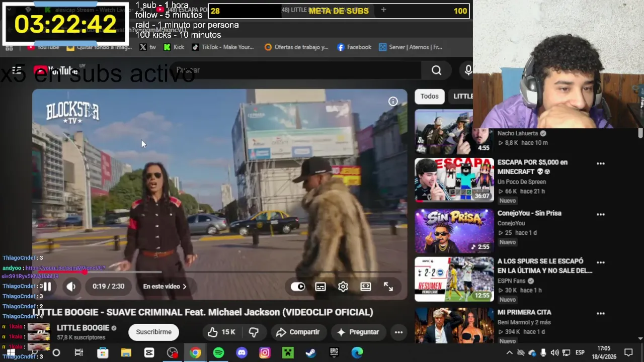Screen dimensions: 644x362
Task: Open File Explorer from the taskbar
Action: point(126,353)
